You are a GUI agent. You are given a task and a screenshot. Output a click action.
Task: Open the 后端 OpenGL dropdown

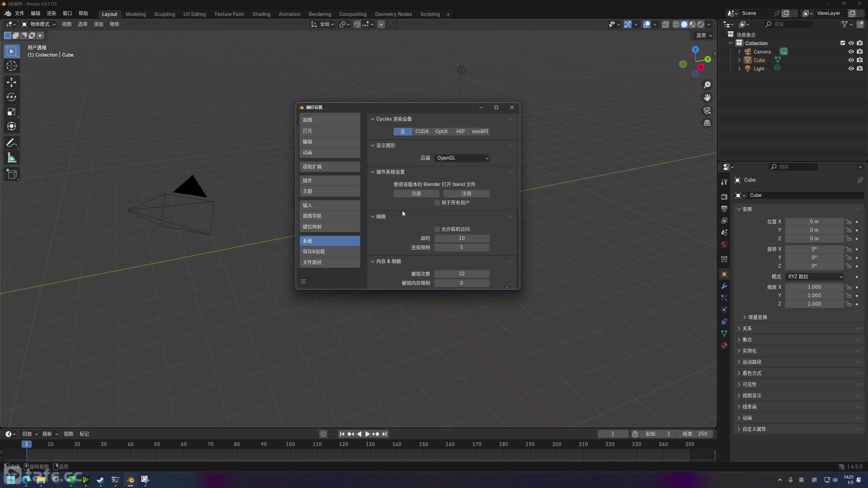tap(461, 158)
